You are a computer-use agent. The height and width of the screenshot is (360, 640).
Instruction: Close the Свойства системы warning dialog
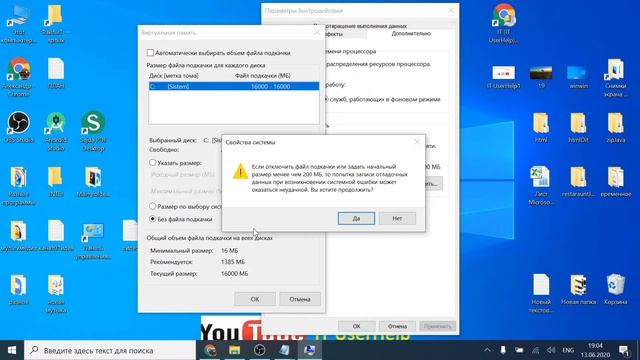[x=417, y=142]
